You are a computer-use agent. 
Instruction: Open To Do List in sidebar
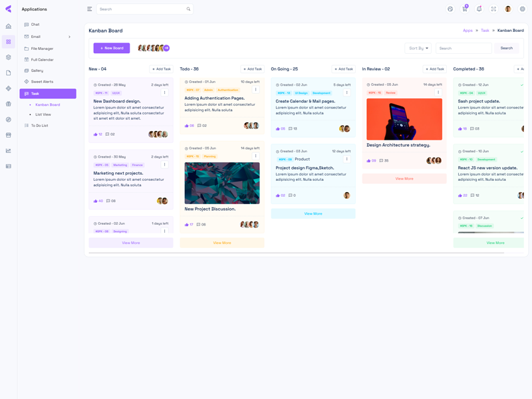point(41,126)
